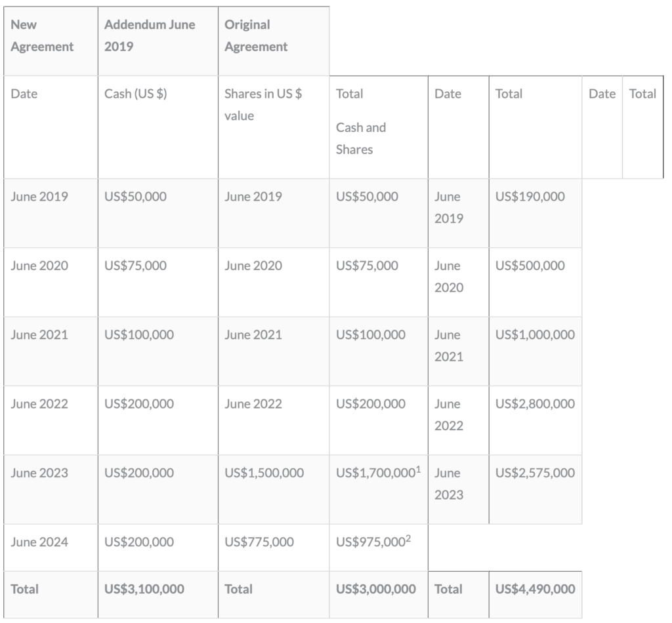Select the Cash (US $) column heading
The width and height of the screenshot is (672, 623).
click(136, 94)
